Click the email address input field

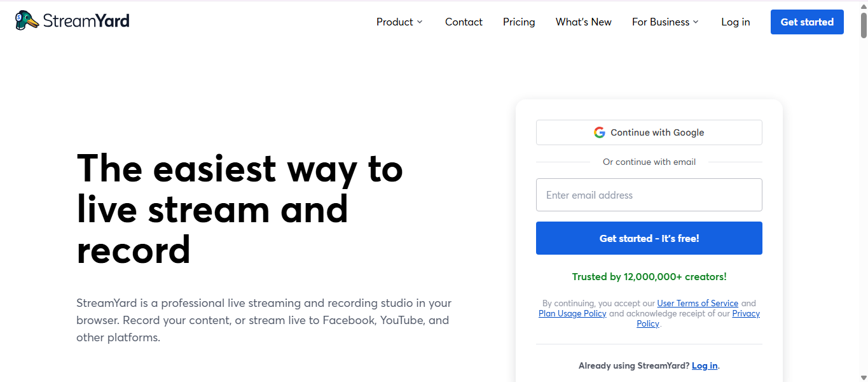(x=649, y=194)
